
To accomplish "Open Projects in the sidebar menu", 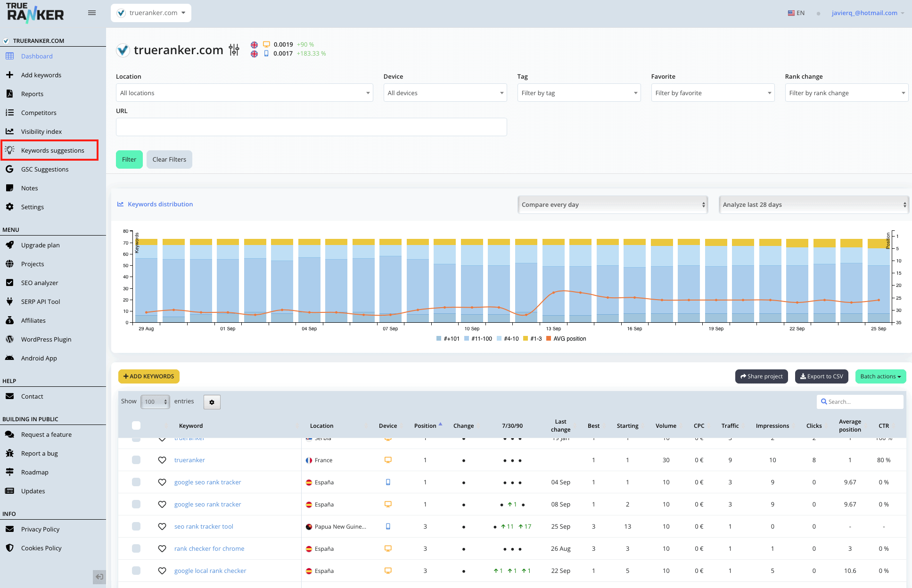I will click(x=33, y=264).
